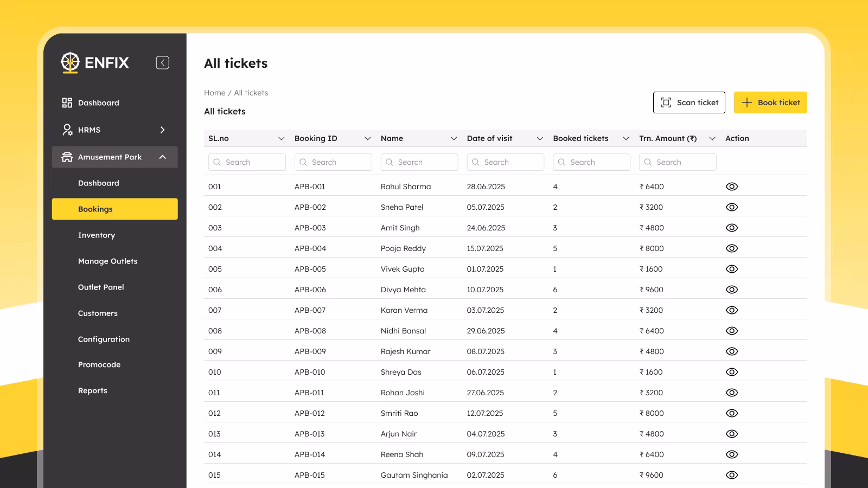Expand the HRMS menu chevron
The height and width of the screenshot is (488, 868).
tap(162, 130)
